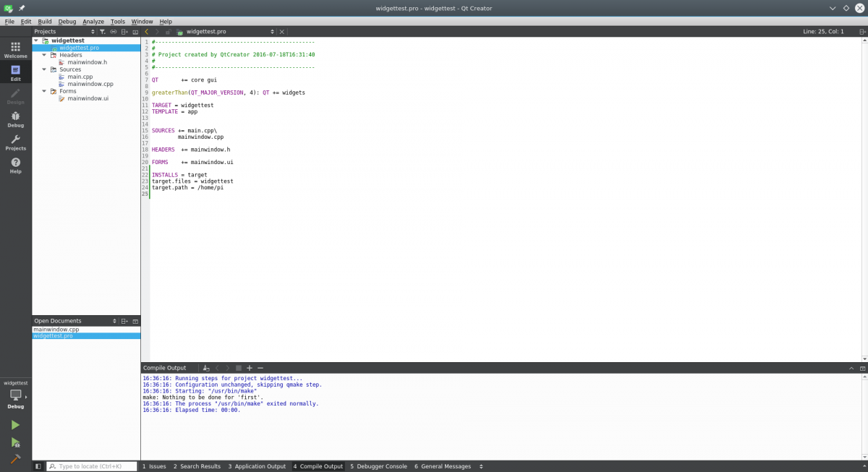The height and width of the screenshot is (472, 868).
Task: Switch to Welcome mode in sidebar
Action: click(x=15, y=49)
